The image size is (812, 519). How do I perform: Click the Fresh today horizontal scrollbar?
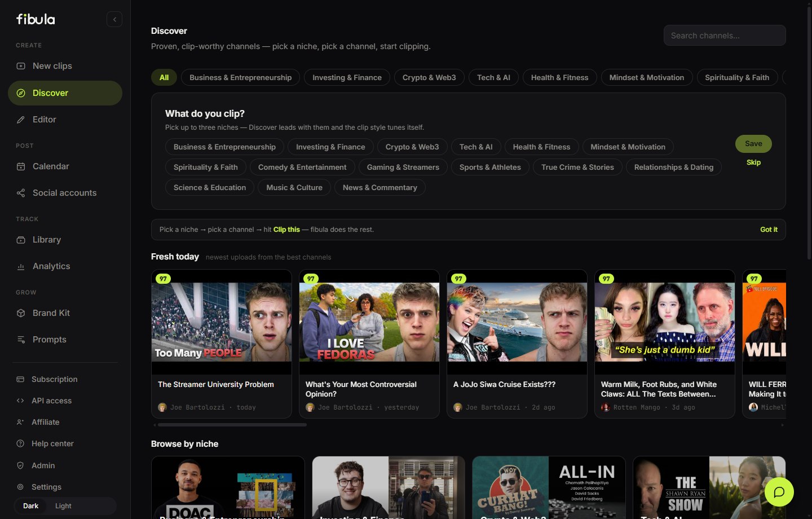coord(232,425)
